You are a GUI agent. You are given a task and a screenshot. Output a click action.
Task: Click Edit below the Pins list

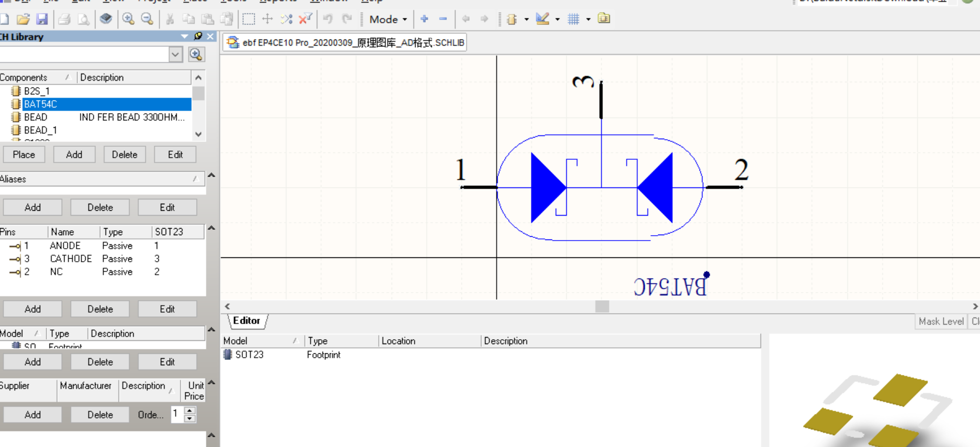tap(167, 309)
